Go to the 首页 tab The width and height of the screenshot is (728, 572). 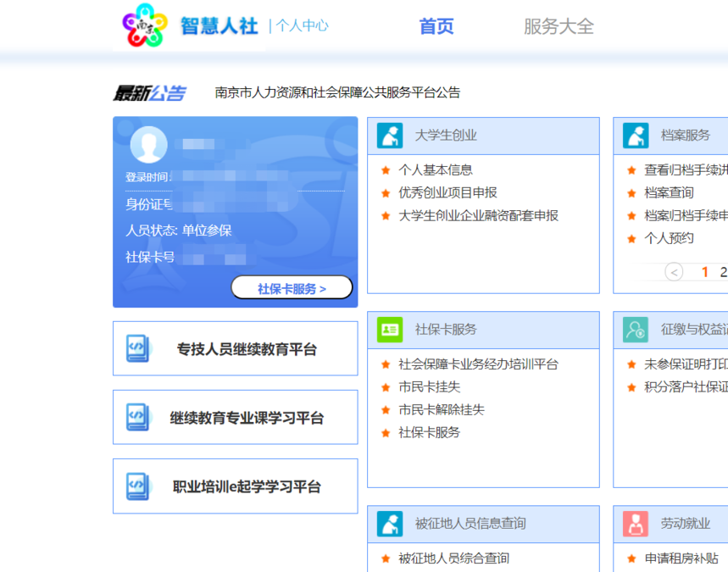(436, 26)
